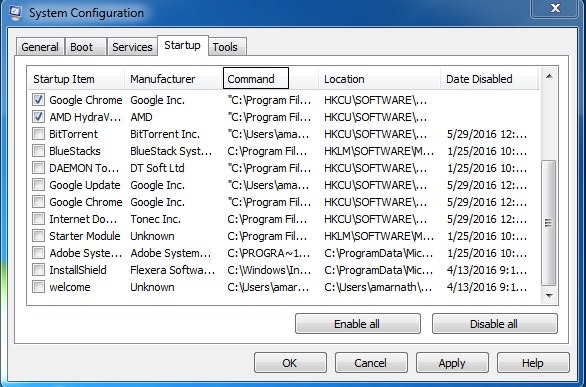
Task: Tick the DAEMON Tools startup checkbox
Action: click(x=38, y=168)
